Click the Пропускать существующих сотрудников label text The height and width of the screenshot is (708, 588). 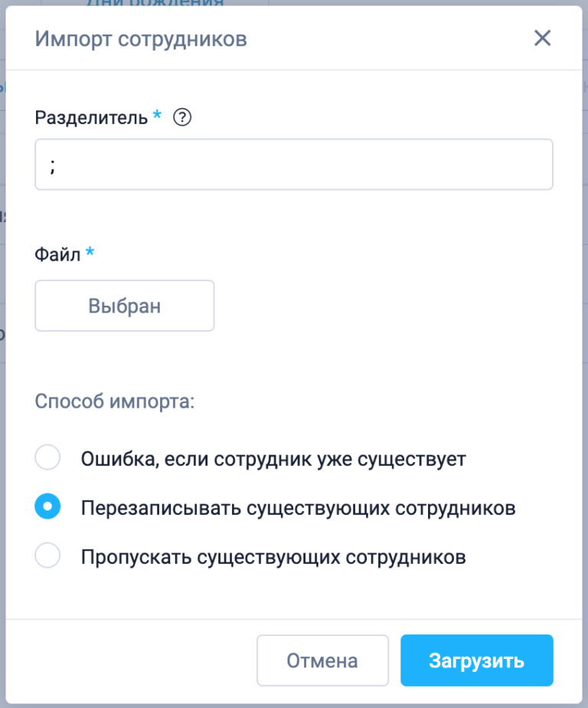coord(273,557)
